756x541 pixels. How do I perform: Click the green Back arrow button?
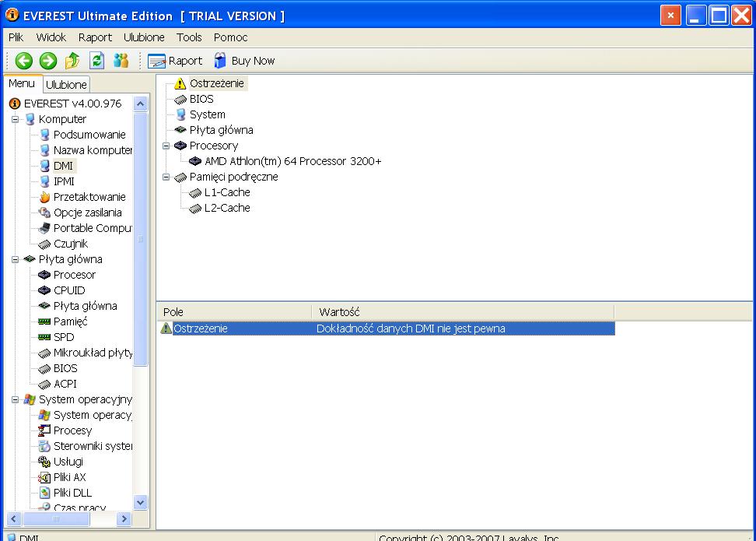tap(23, 61)
